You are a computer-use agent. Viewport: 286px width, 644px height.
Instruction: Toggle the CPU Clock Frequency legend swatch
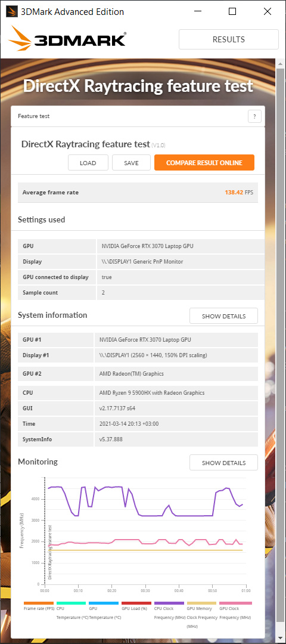tap(170, 603)
